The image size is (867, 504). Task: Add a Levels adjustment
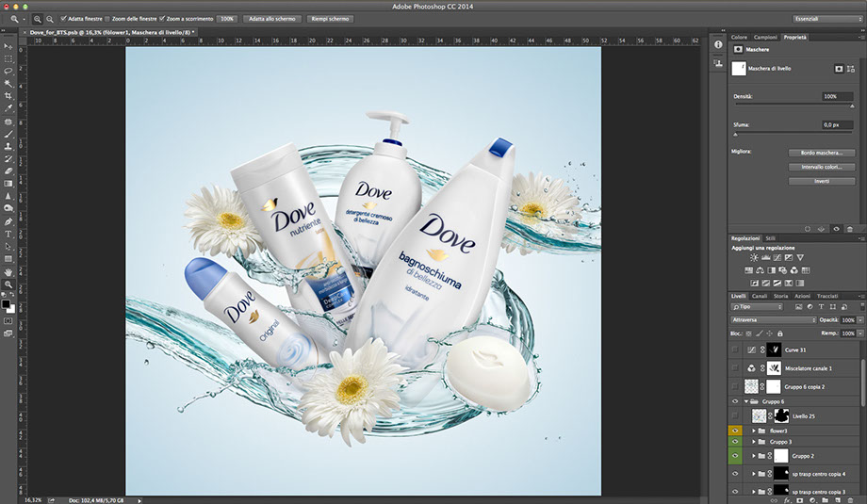pyautogui.click(x=766, y=257)
